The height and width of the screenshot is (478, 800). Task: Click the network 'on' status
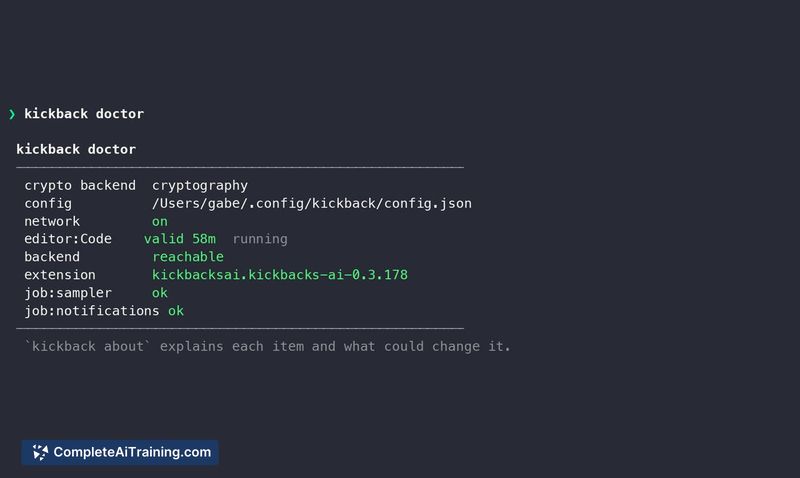160,221
